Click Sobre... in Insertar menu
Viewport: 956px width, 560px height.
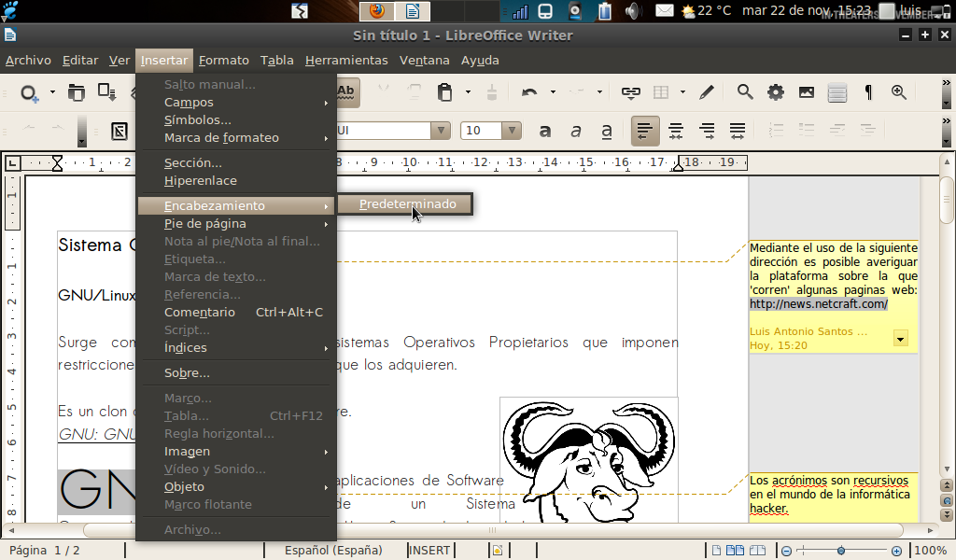point(236,373)
